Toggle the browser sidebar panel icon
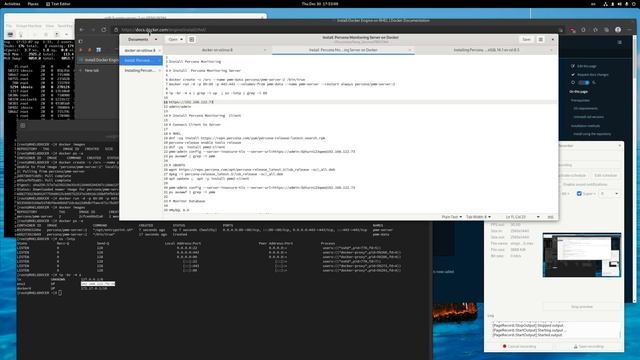 point(80,41)
